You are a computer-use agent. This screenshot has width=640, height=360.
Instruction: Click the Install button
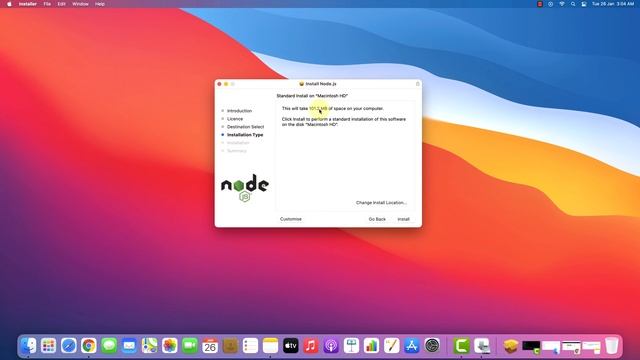[x=403, y=219]
